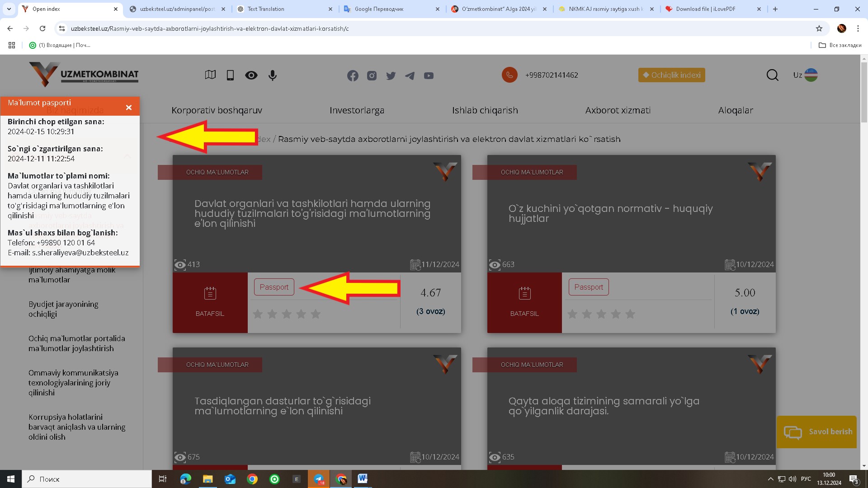Open Telegram from the Windows taskbar
This screenshot has height=488, width=868.
(x=319, y=479)
